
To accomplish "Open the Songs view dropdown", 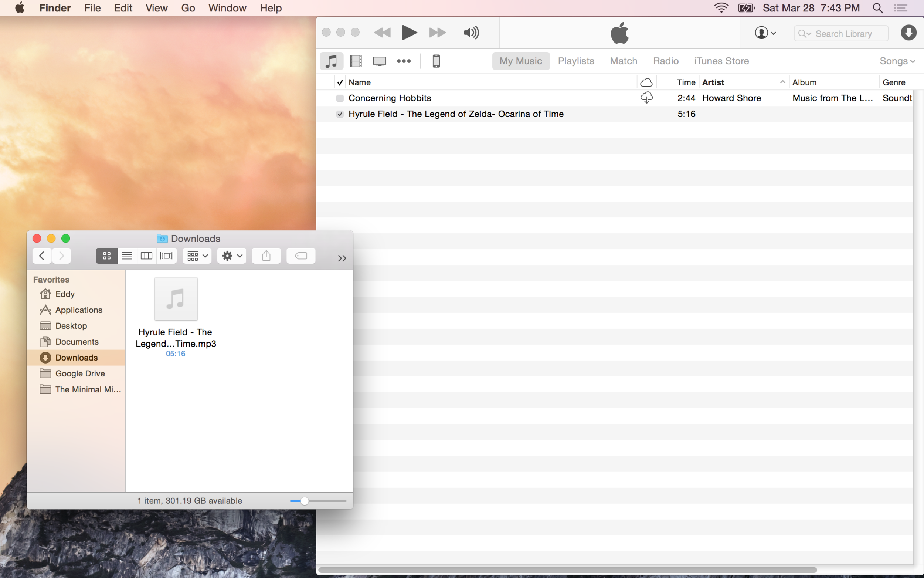I will 897,61.
